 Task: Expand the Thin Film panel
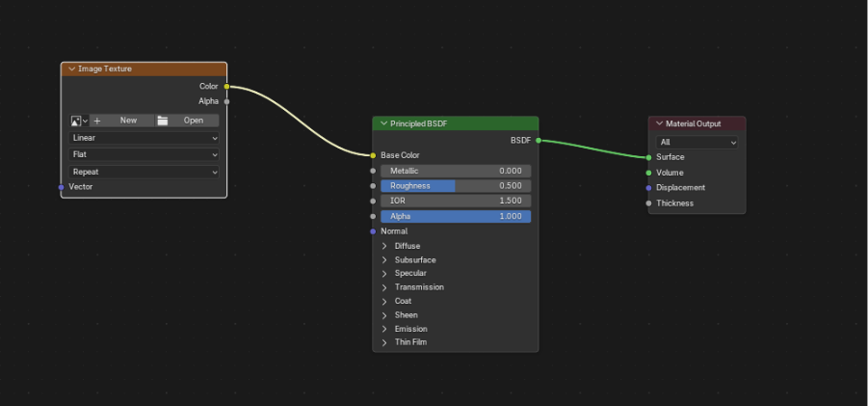point(384,342)
